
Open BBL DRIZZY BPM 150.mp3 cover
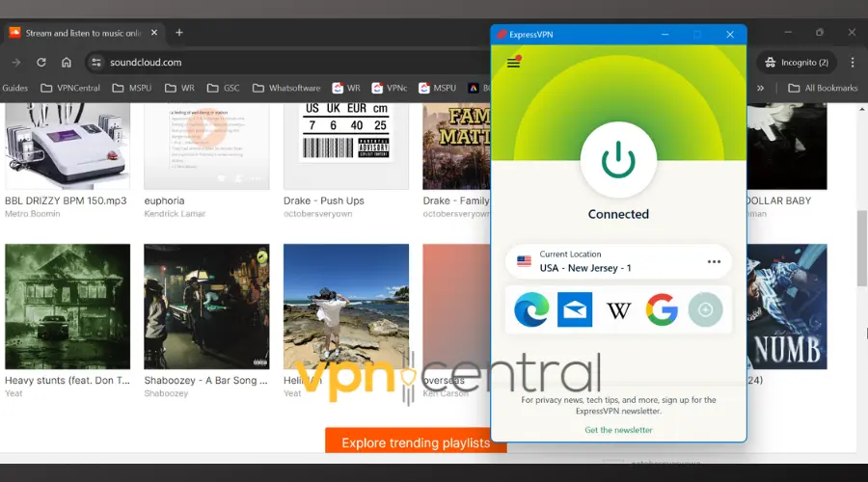(x=68, y=147)
